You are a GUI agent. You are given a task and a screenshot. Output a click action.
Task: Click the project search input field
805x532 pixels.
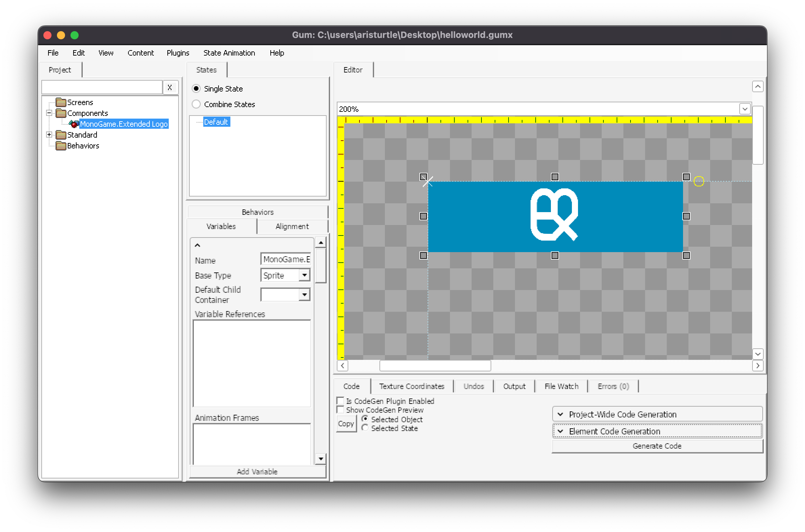pos(102,87)
